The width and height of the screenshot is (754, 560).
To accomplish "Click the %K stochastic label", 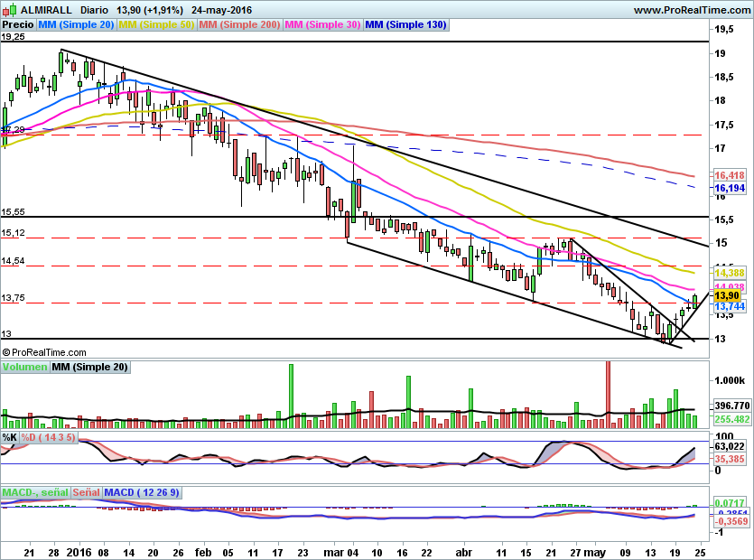I will click(10, 437).
